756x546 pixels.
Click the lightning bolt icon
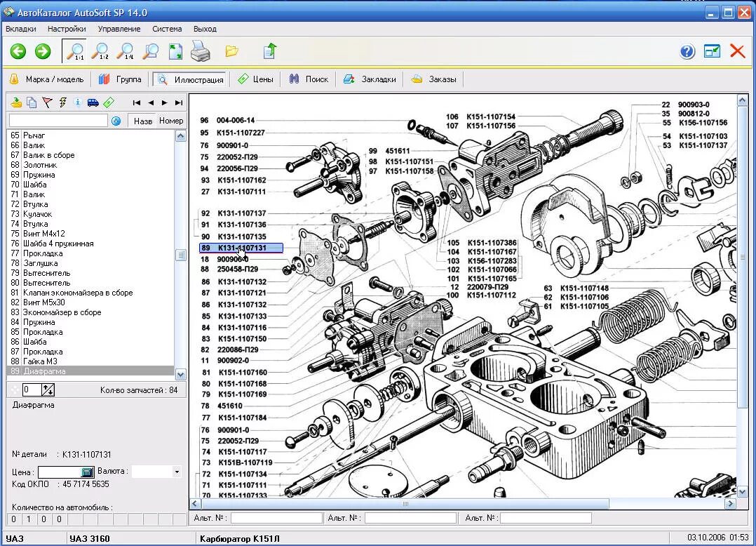(62, 102)
